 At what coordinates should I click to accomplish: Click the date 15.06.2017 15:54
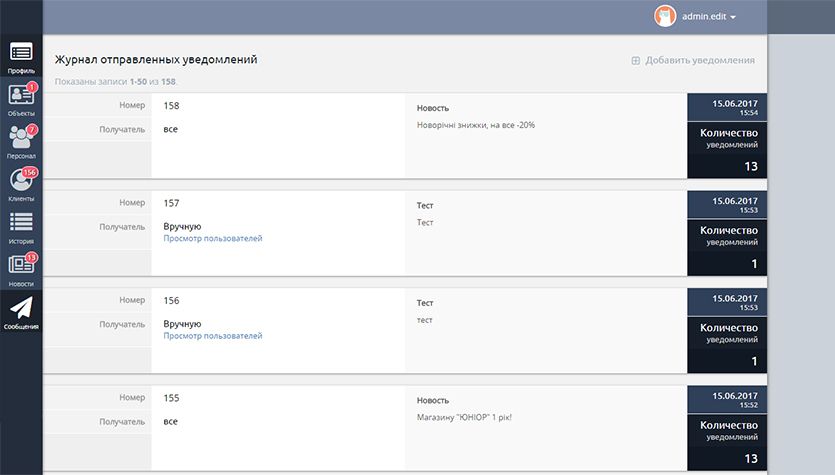(735, 108)
